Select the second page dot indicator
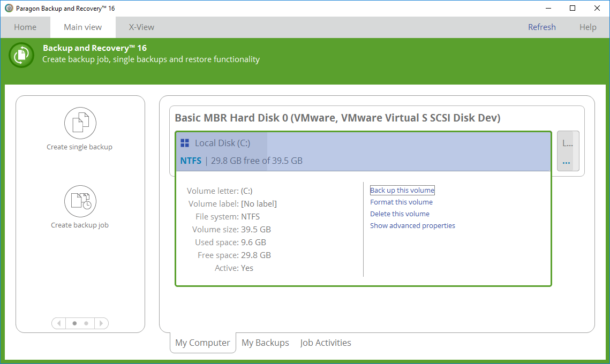 click(x=86, y=323)
